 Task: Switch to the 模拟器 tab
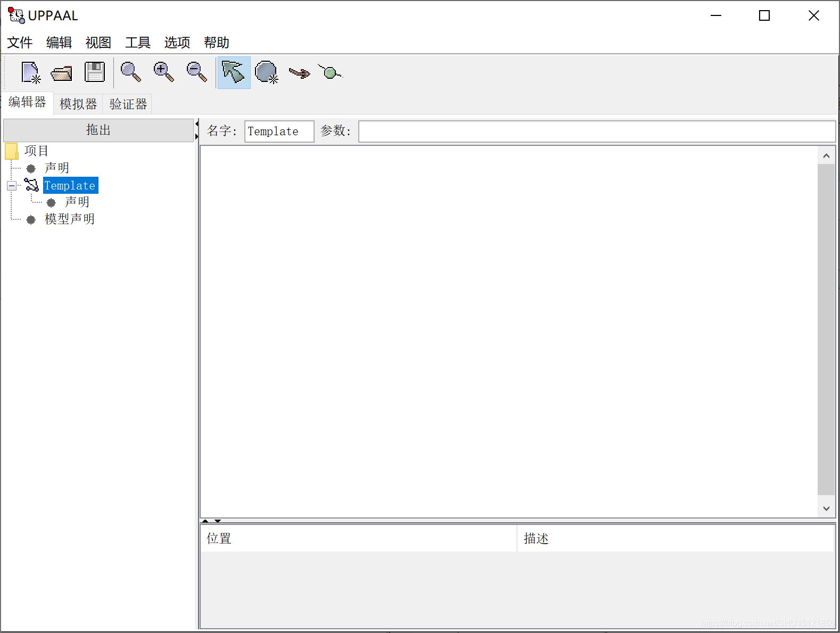click(x=78, y=104)
